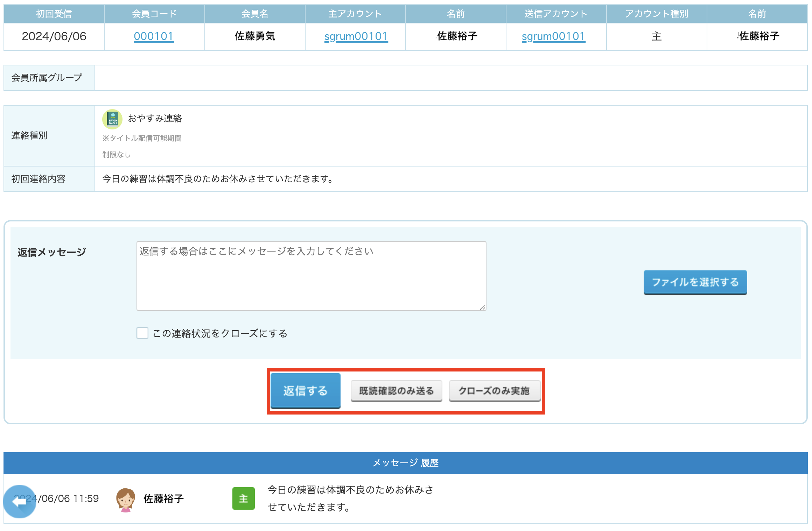Click クローズのみ実施 button
Image resolution: width=812 pixels, height=531 pixels.
point(494,391)
